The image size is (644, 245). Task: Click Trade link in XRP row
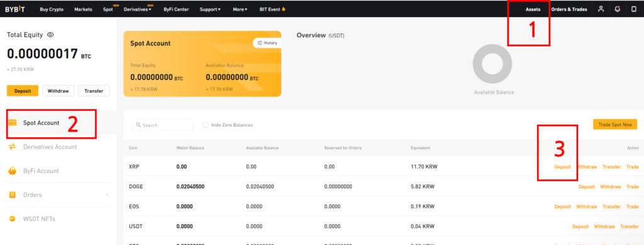pyautogui.click(x=633, y=166)
